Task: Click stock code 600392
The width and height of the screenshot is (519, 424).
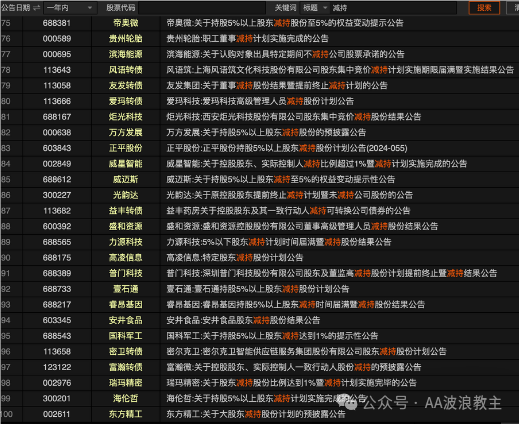Action: click(x=57, y=227)
